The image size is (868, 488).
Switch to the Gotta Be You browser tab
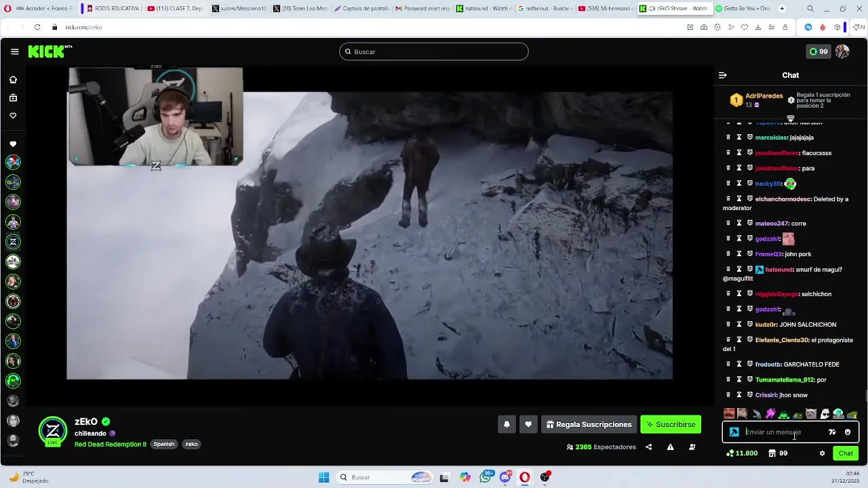pyautogui.click(x=744, y=9)
